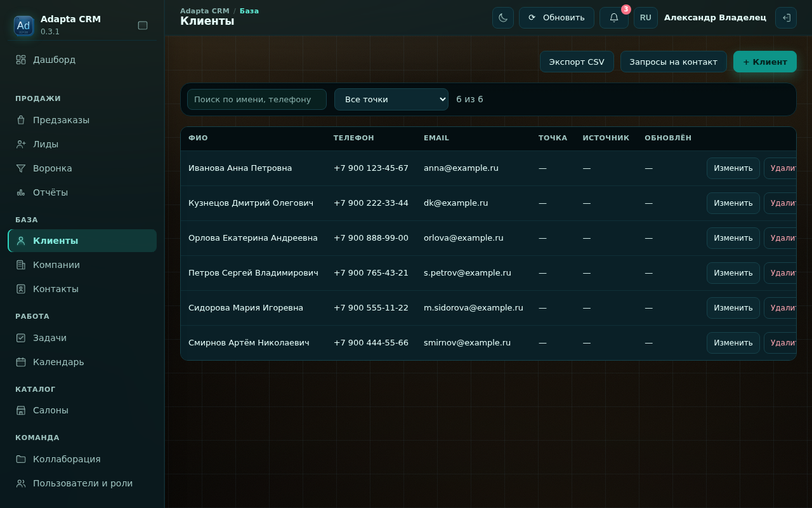Click the Салоны storefront icon
The width and height of the screenshot is (812, 508).
pos(21,410)
